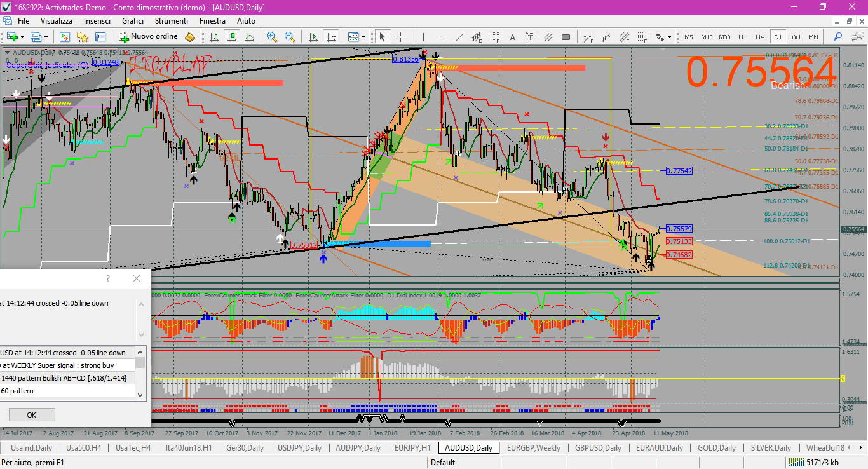The height and width of the screenshot is (469, 868).
Task: Select the vertical line tool
Action: coord(423,37)
